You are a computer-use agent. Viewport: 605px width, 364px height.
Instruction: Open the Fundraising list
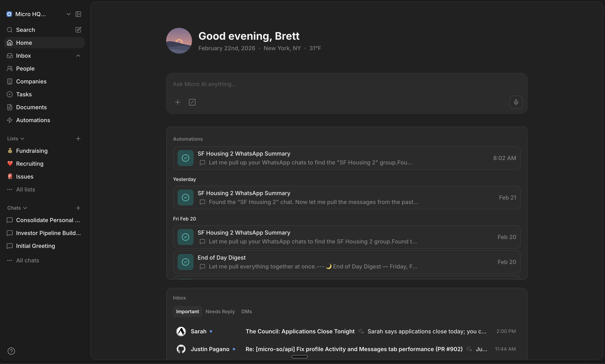32,151
